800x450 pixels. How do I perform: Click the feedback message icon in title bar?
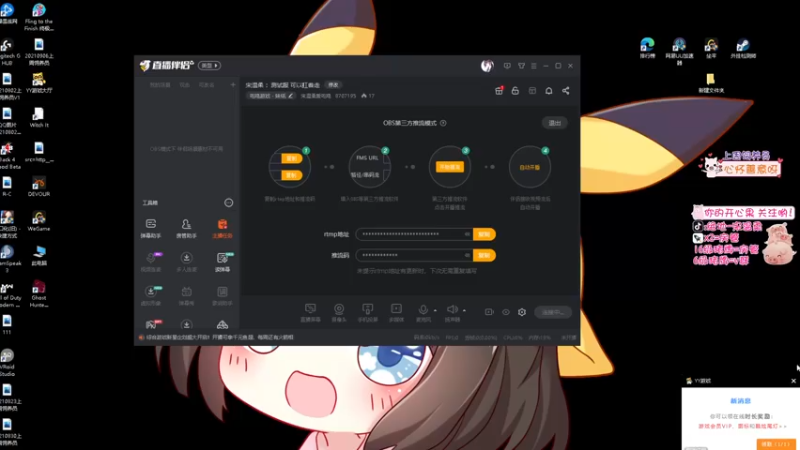[507, 66]
